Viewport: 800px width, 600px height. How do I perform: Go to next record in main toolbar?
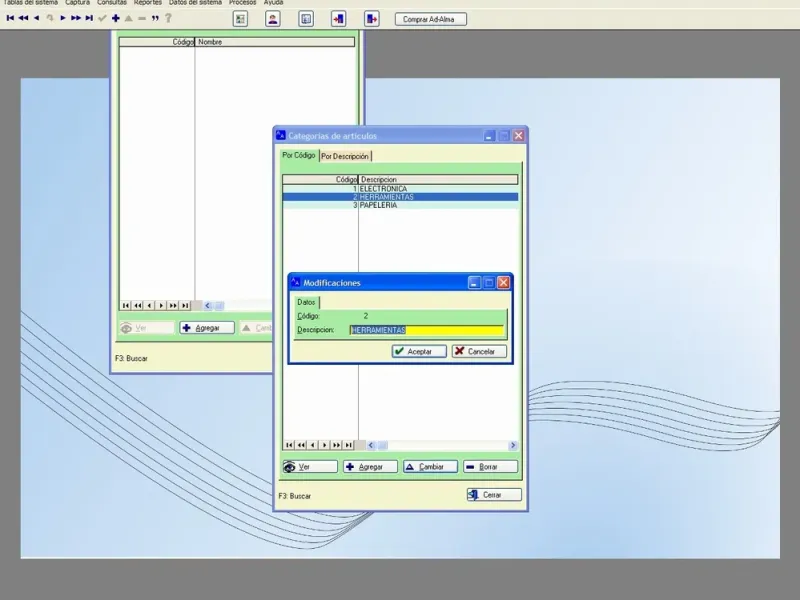(x=63, y=18)
